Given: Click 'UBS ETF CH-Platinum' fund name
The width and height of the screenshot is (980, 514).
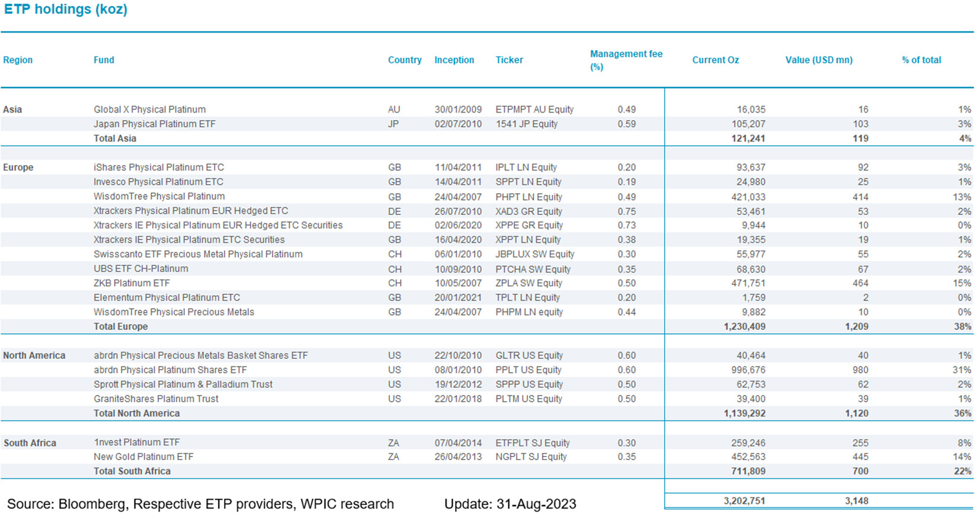Looking at the screenshot, I should tap(141, 269).
